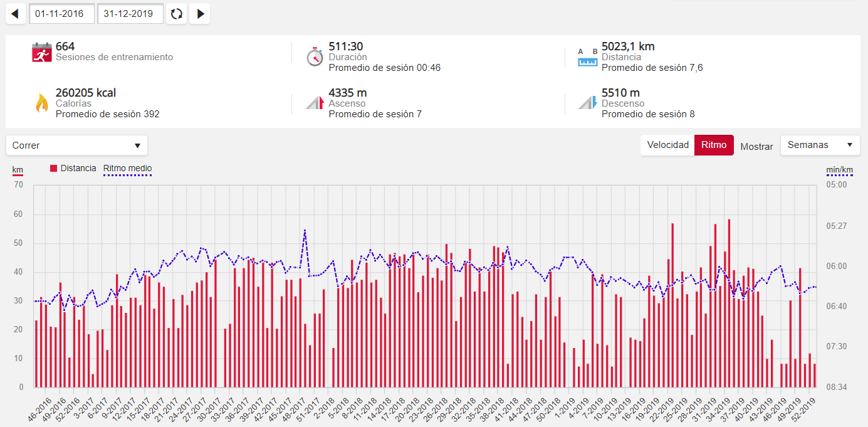Click the training sessions runner calendar icon
The image size is (868, 427).
[x=41, y=53]
